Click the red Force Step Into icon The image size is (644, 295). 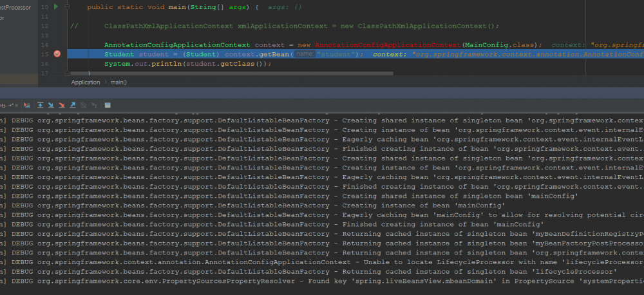point(62,106)
